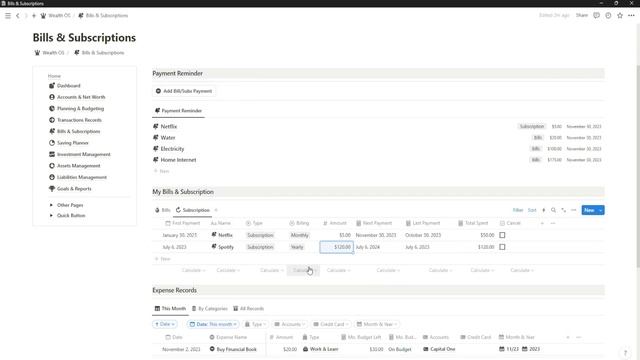Open the help question mark button
The image size is (640, 360).
(x=625, y=353)
